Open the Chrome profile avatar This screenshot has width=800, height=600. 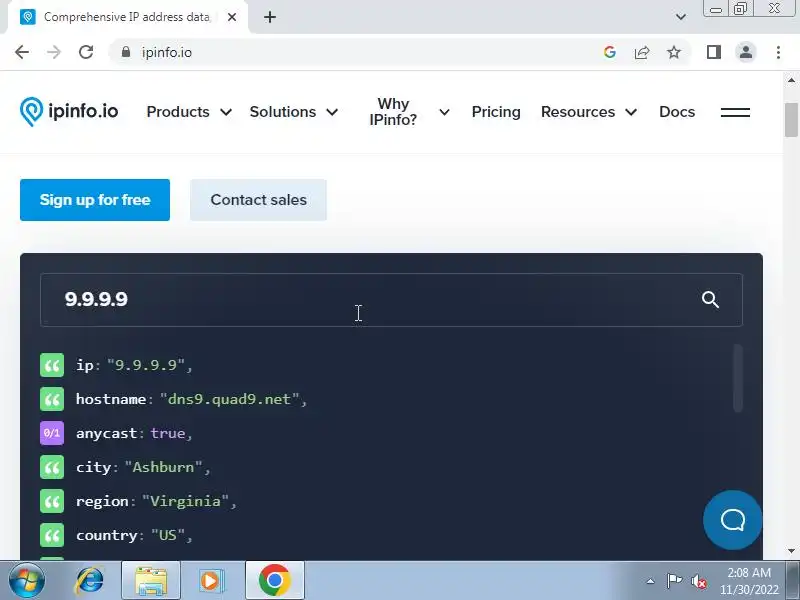click(x=746, y=52)
